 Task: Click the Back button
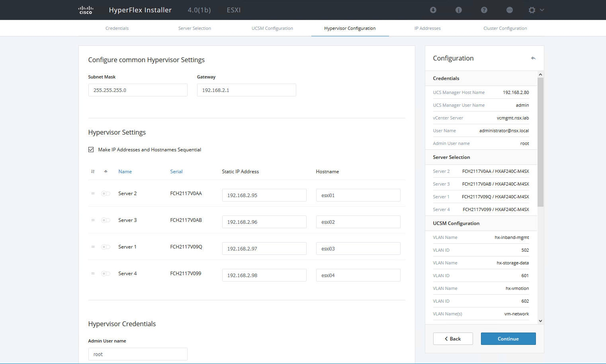coord(453,339)
